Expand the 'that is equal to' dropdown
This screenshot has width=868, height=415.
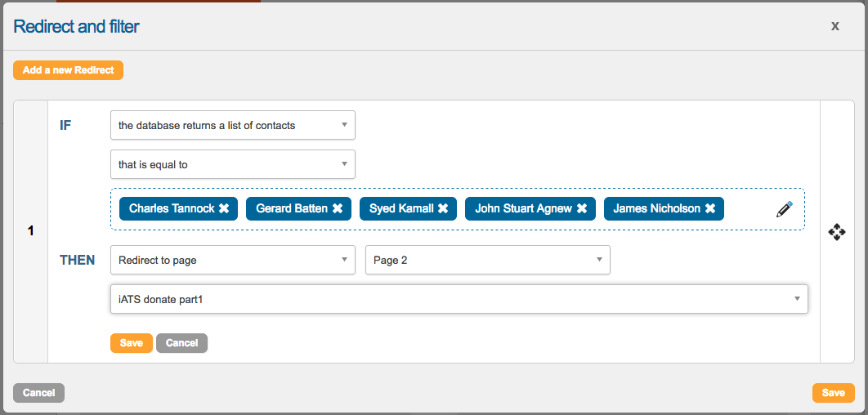[x=232, y=164]
